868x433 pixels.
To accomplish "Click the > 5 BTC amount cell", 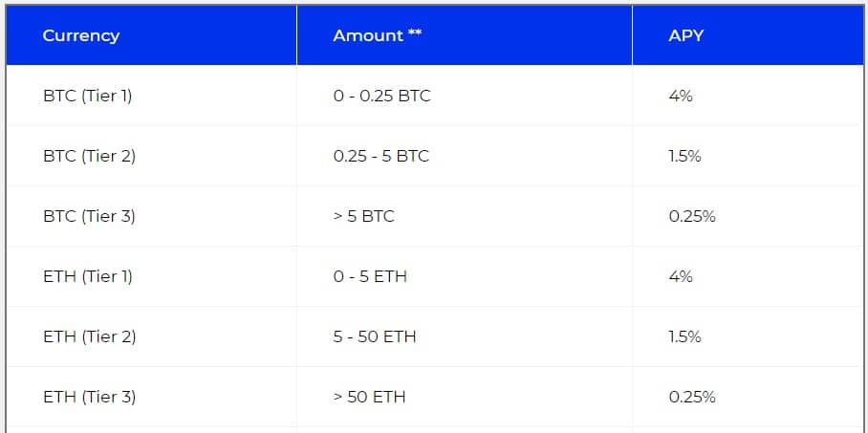I will pos(364,216).
